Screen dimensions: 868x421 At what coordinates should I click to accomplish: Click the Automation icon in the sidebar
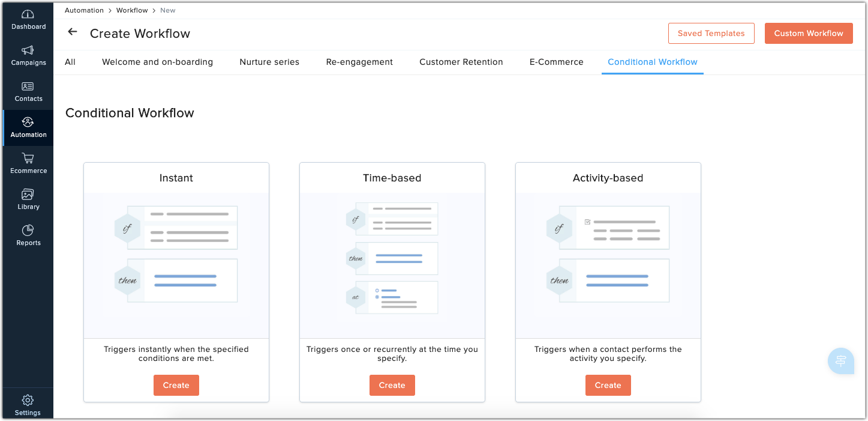(x=28, y=128)
